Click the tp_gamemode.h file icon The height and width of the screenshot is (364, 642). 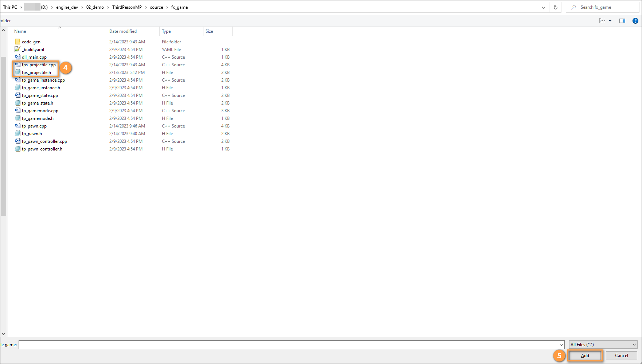click(x=17, y=118)
